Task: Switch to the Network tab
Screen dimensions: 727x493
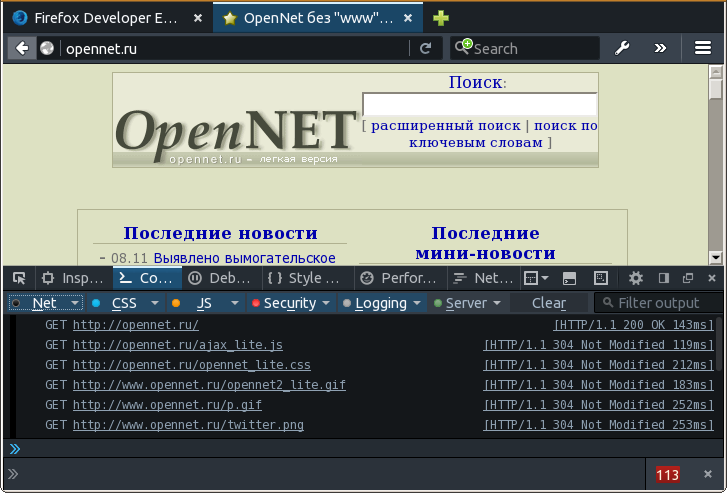Action: [483, 278]
